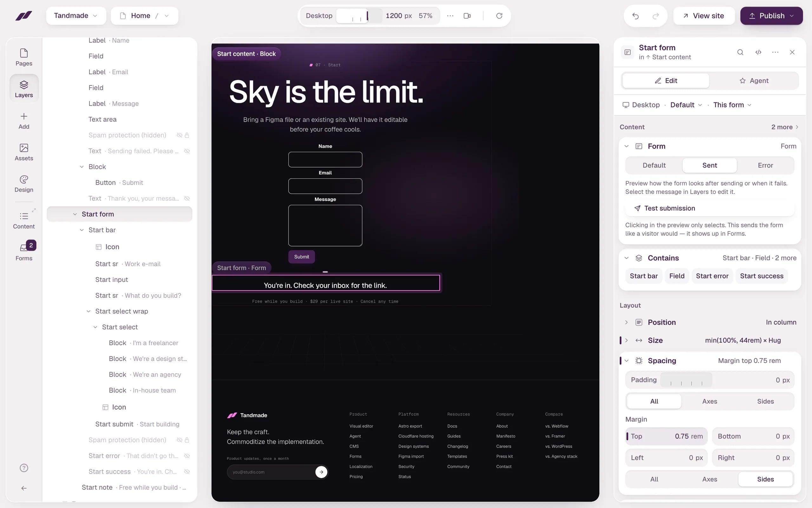Viewport: 812px width, 508px height.
Task: Search in the Start form inspector
Action: 740,52
